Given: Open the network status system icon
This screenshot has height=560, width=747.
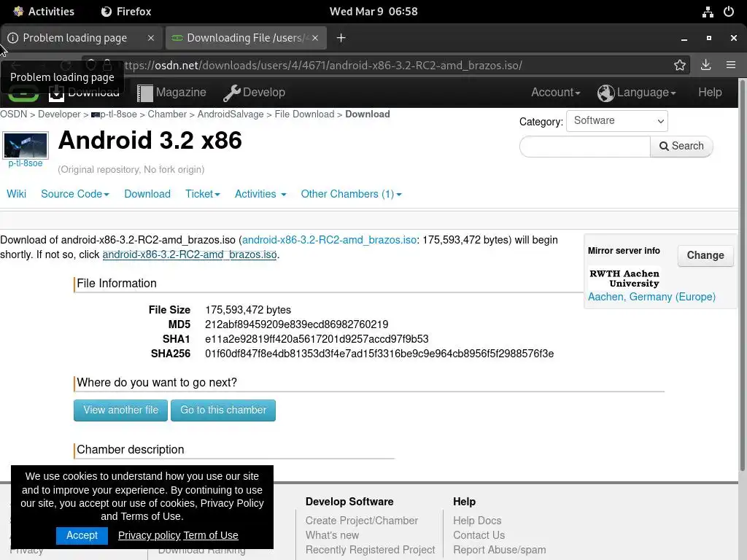Looking at the screenshot, I should click(x=708, y=12).
